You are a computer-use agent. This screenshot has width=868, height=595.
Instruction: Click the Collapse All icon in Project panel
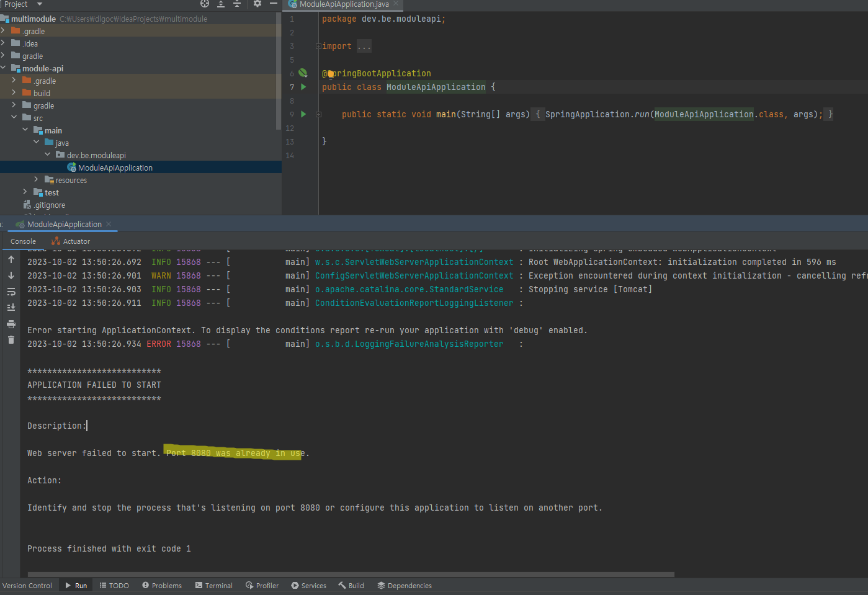(x=237, y=4)
